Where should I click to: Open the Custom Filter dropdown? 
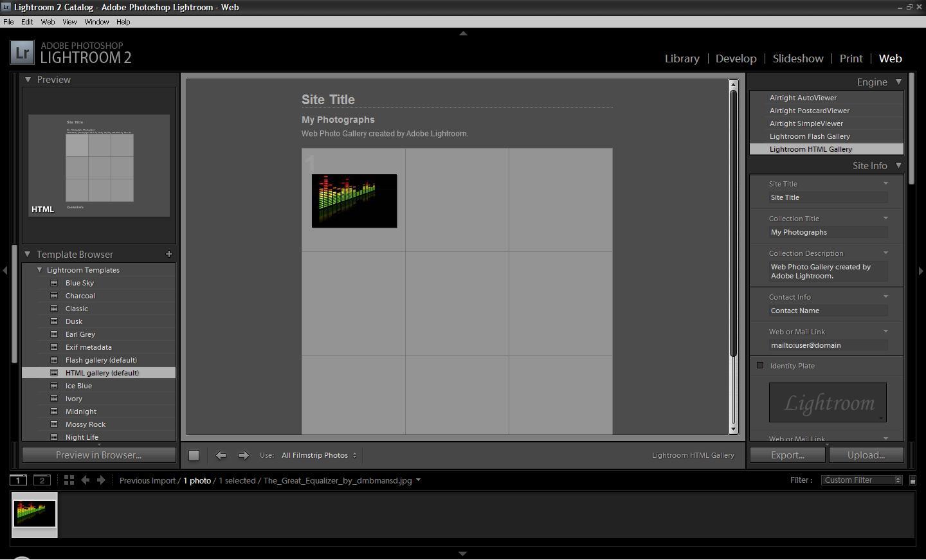[x=862, y=480]
